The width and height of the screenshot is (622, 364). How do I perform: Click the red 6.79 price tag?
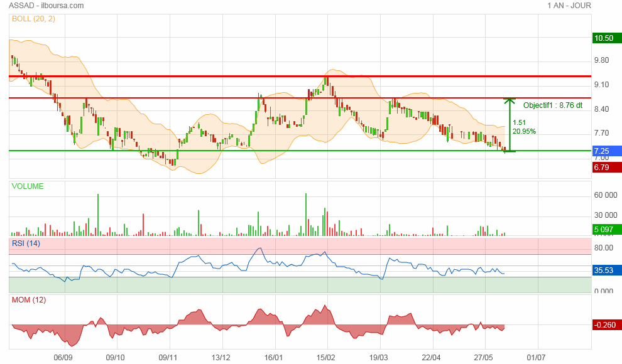coord(607,167)
